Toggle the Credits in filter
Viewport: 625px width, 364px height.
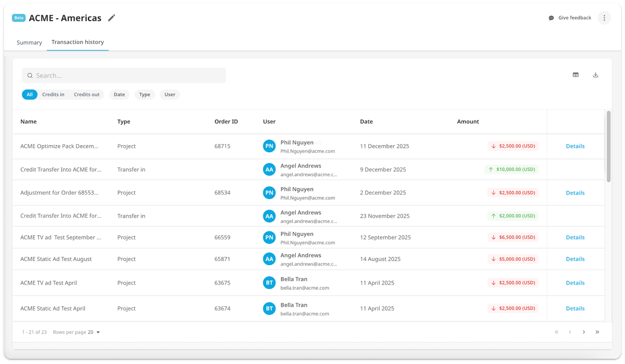click(x=53, y=94)
